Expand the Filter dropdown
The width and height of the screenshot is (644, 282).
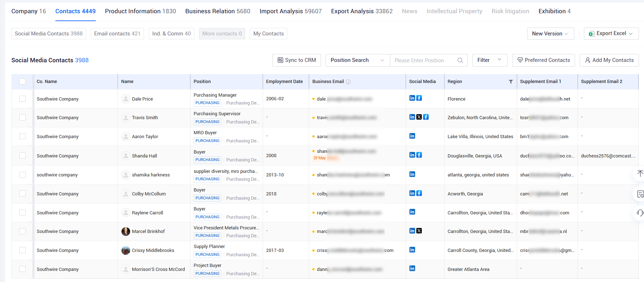click(490, 60)
